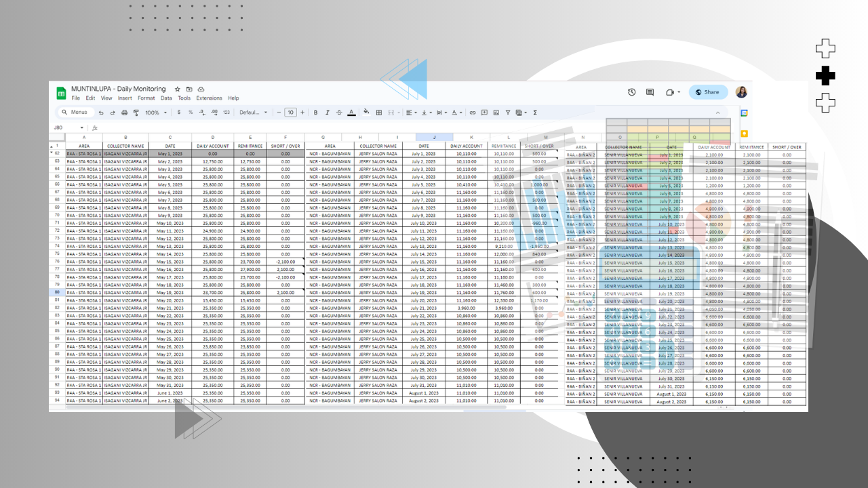The height and width of the screenshot is (488, 868).
Task: Open the Tools menu
Action: (x=184, y=98)
